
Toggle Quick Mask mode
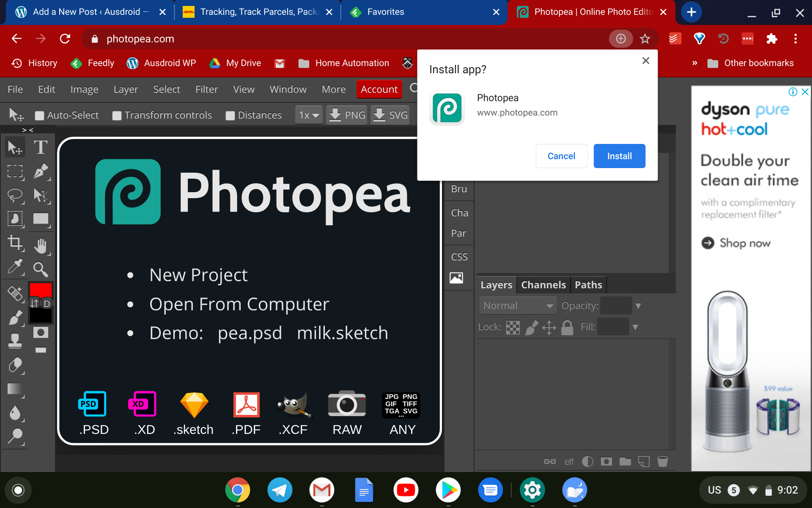41,333
